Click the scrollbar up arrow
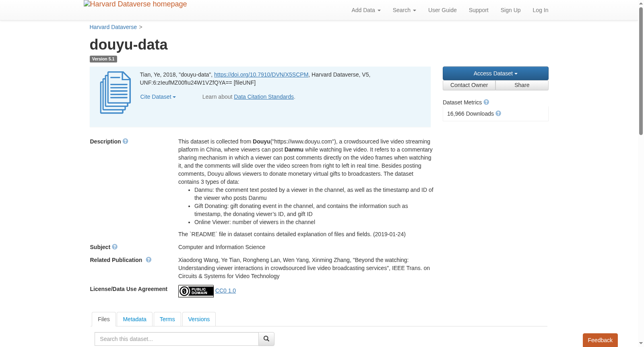The image size is (644, 347). tap(641, 3)
